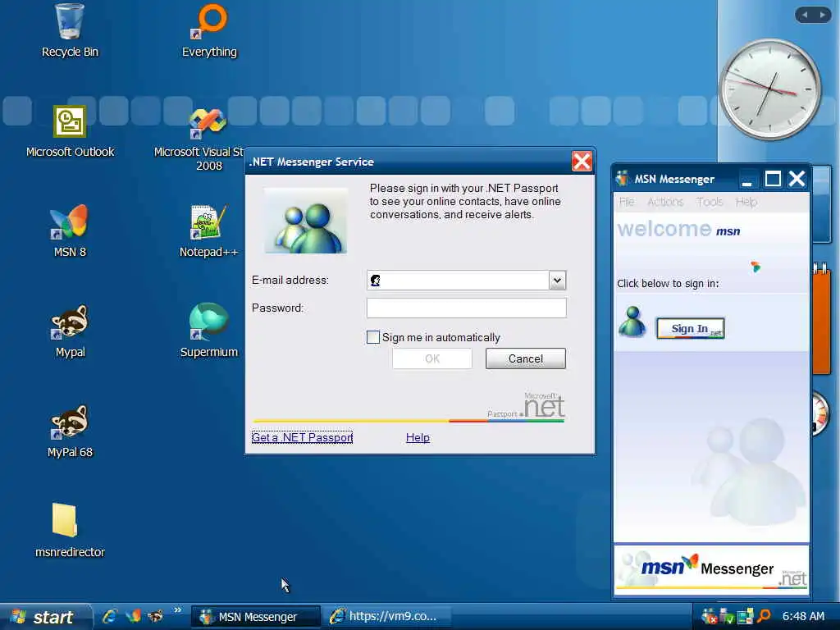Screen dimensions: 840x630
Task: Open the Tools menu in MSN Messenger
Action: 710,202
